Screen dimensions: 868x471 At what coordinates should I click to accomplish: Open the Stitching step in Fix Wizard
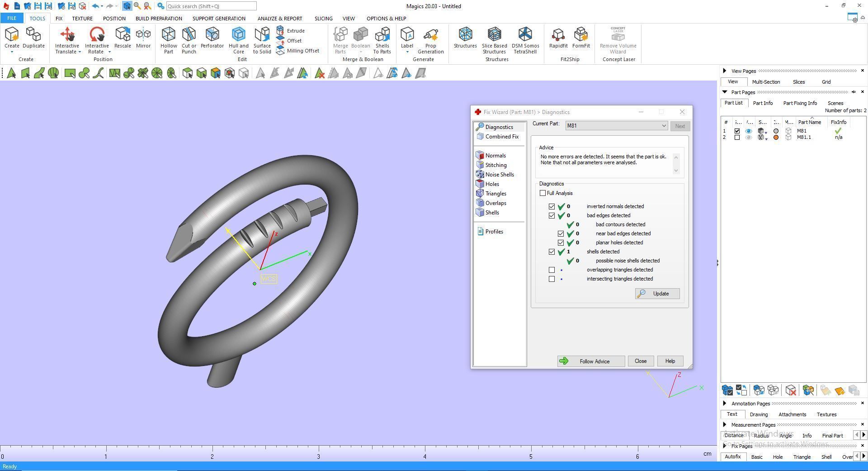[x=491, y=165]
